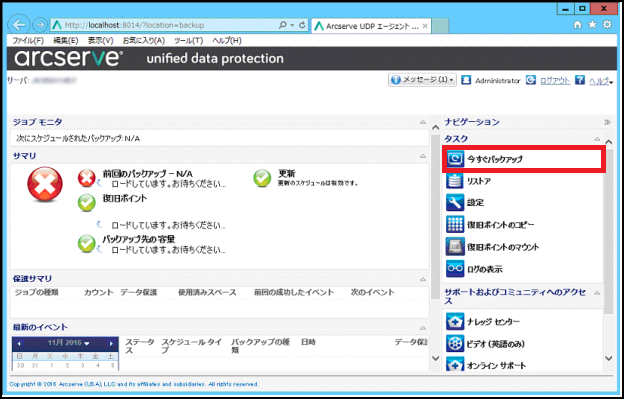The height and width of the screenshot is (399, 624).
Task: Click the 復旧ポイントのマウント icon
Action: (454, 247)
